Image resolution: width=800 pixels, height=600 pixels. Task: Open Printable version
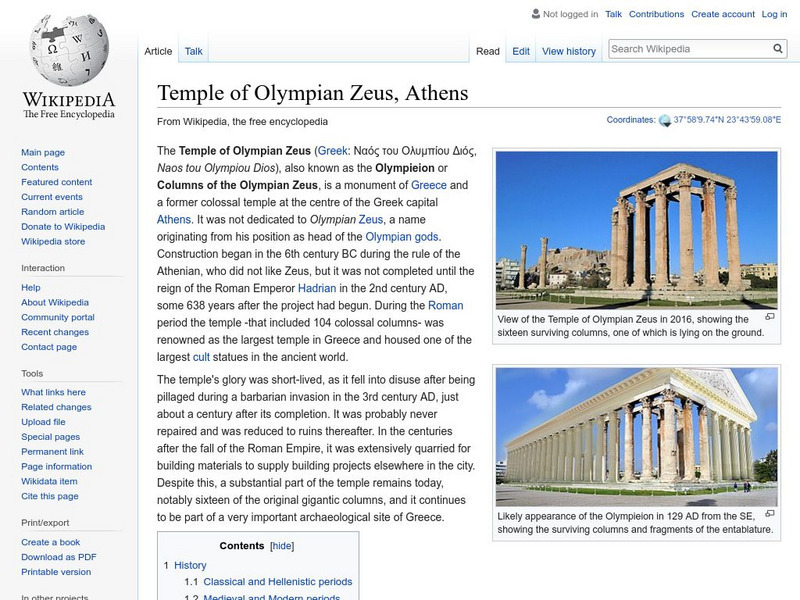coord(56,572)
